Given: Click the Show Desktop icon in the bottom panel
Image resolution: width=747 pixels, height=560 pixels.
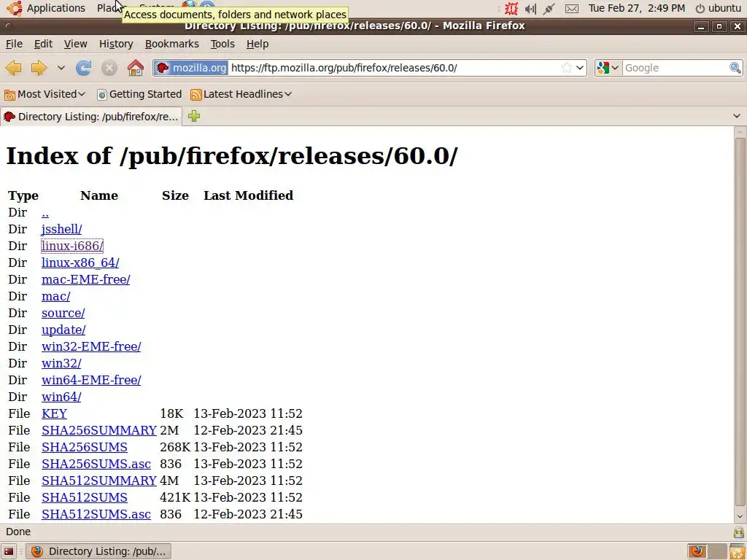Looking at the screenshot, I should pyautogui.click(x=9, y=551).
